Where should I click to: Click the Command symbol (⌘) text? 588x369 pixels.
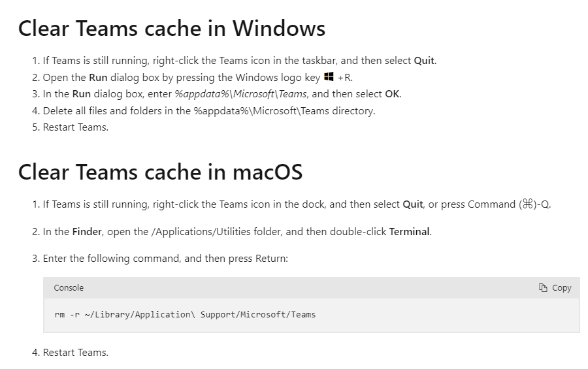(528, 204)
